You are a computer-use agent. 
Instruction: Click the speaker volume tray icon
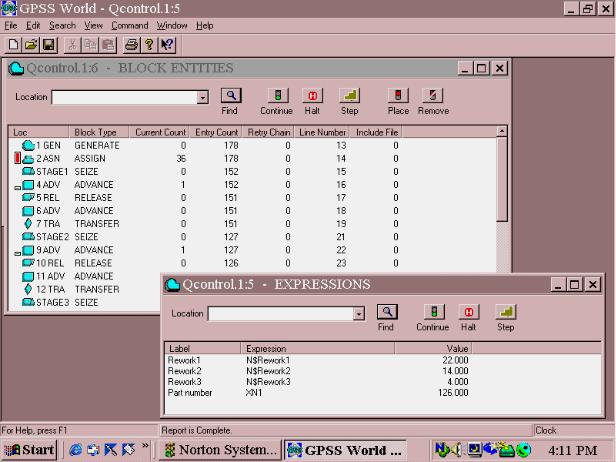(x=456, y=450)
